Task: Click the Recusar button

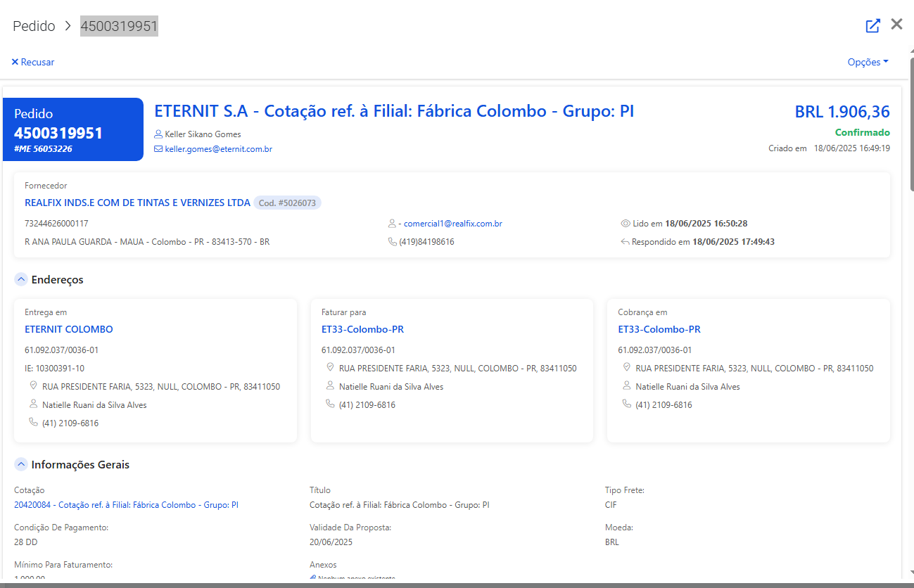Action: [x=33, y=62]
